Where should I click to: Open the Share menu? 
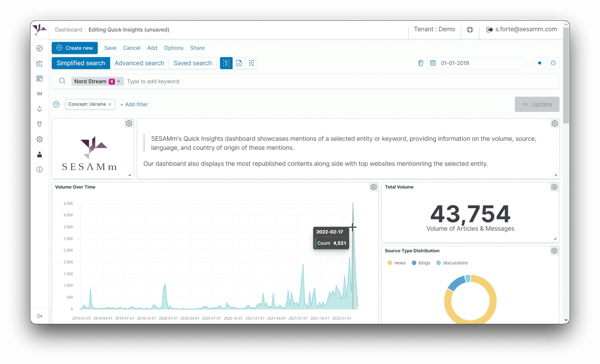(197, 48)
